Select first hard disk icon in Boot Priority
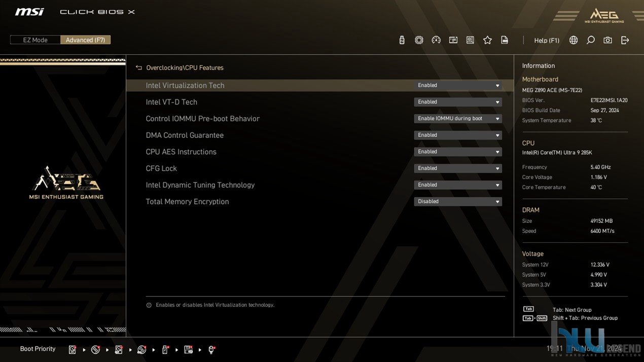This screenshot has height=362, width=644. 73,349
